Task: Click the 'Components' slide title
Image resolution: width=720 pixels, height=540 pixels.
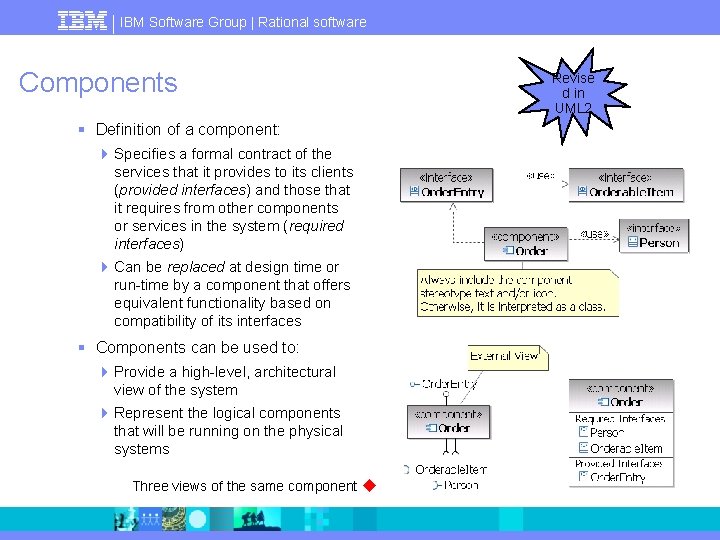Action: [x=98, y=83]
